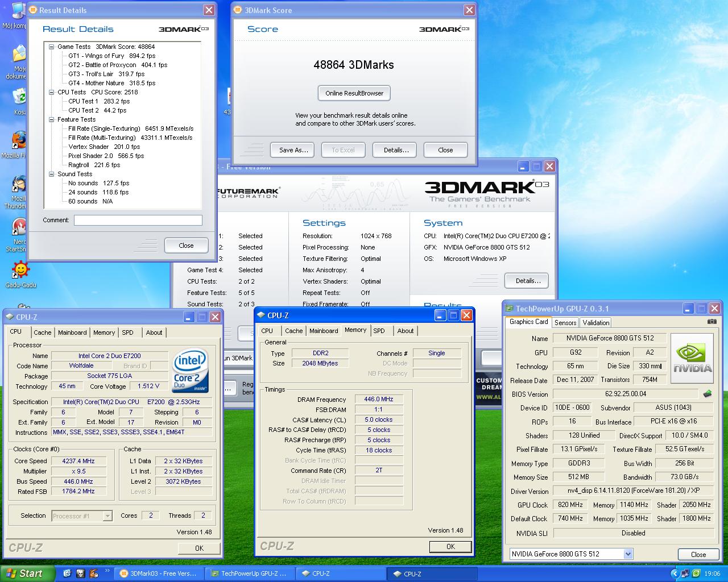Collapse the Feature Tests tree node
728x582 pixels.
point(51,119)
